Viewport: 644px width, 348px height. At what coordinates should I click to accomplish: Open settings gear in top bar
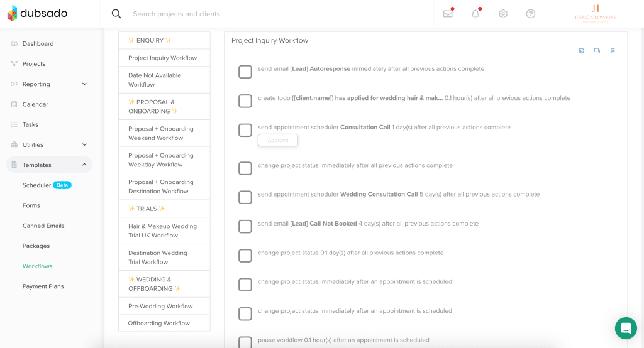pyautogui.click(x=503, y=14)
